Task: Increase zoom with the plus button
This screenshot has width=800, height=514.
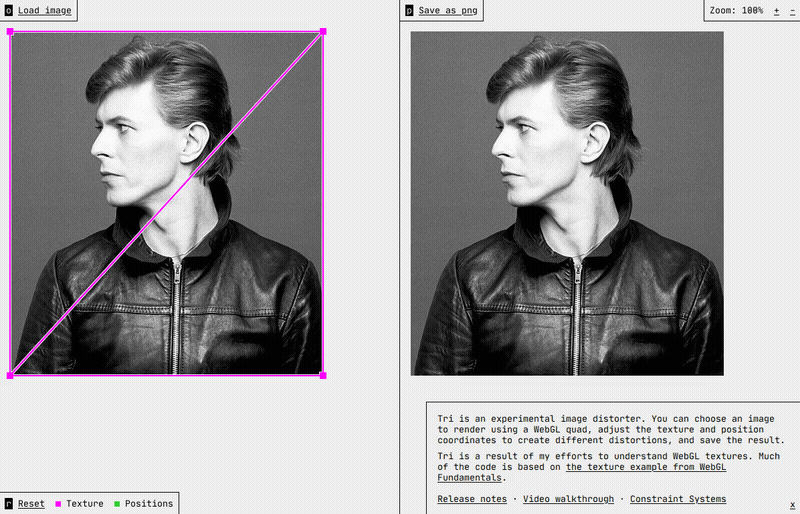Action: [x=777, y=11]
